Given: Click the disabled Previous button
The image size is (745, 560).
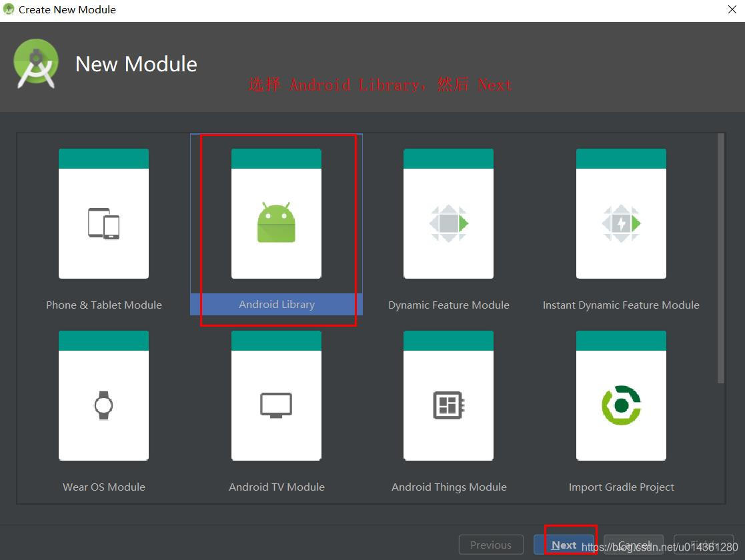Looking at the screenshot, I should click(x=491, y=545).
